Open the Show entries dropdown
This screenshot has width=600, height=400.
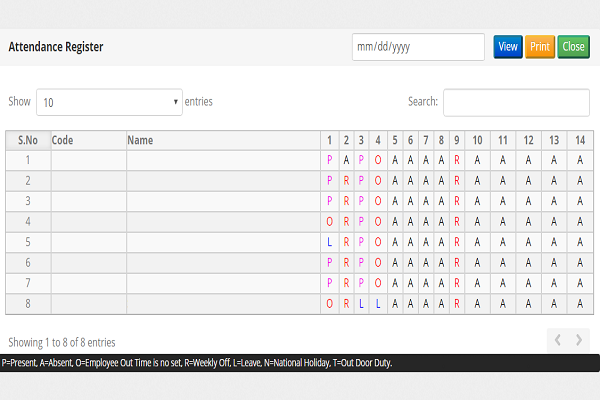[x=110, y=102]
